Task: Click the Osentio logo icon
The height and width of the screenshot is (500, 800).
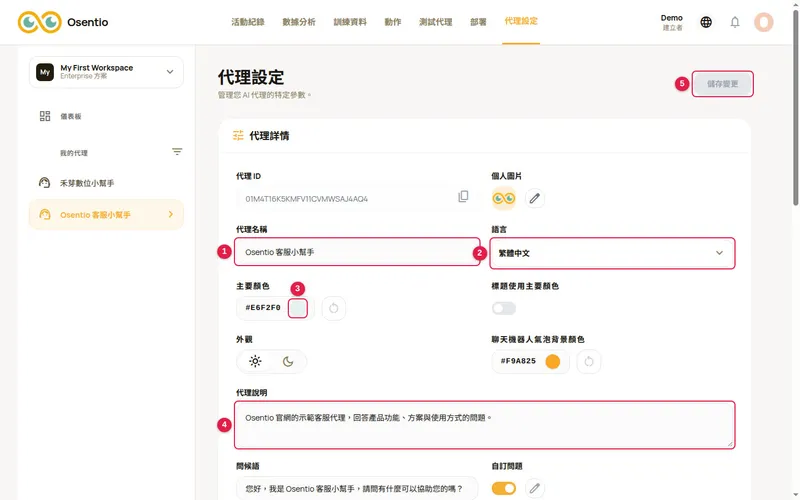Action: point(40,22)
